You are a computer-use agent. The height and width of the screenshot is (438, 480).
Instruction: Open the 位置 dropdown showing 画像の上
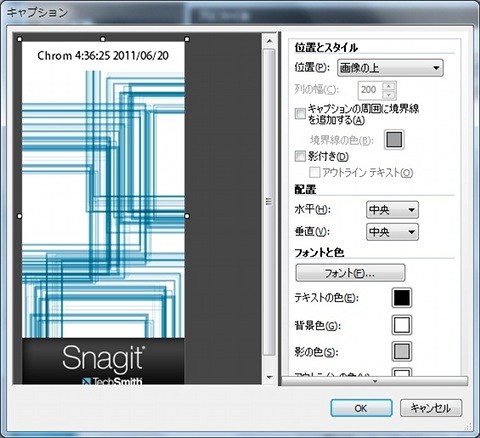pyautogui.click(x=390, y=68)
